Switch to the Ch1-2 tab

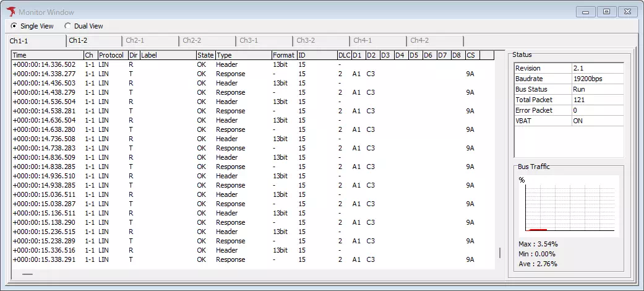pyautogui.click(x=78, y=41)
